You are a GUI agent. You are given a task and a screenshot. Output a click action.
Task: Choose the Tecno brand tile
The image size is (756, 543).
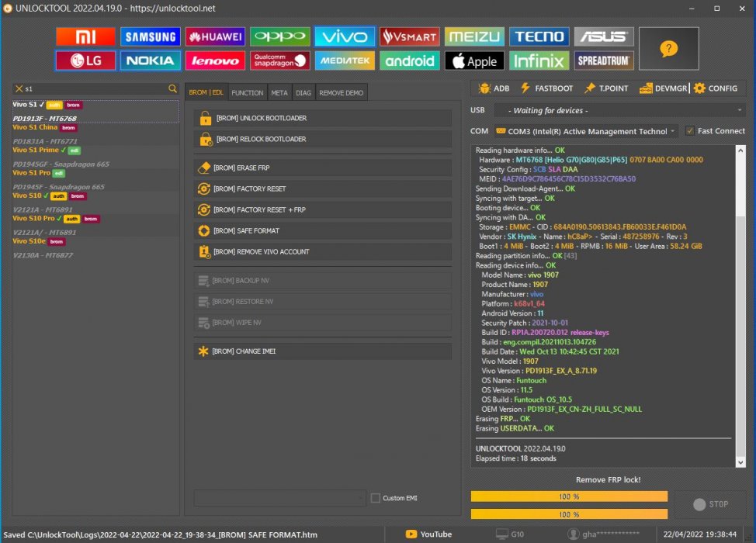click(539, 36)
